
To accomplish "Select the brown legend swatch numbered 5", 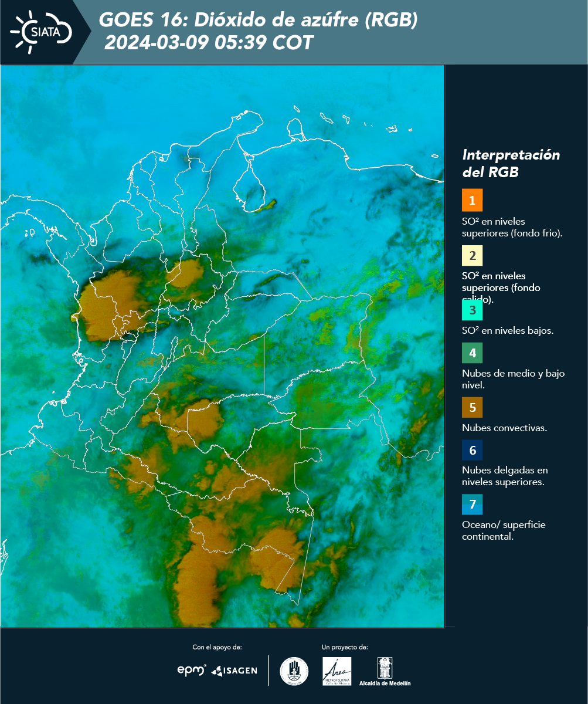I will pyautogui.click(x=472, y=407).
